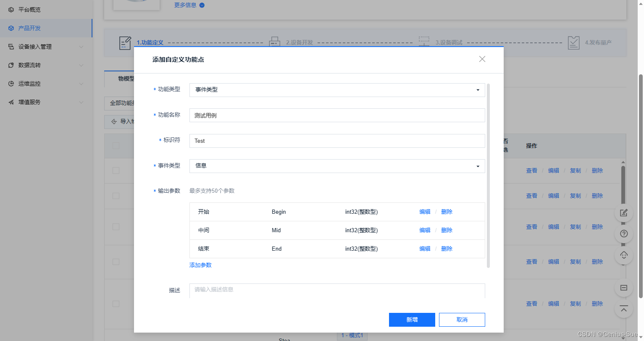Click the 取消 button

click(x=462, y=320)
